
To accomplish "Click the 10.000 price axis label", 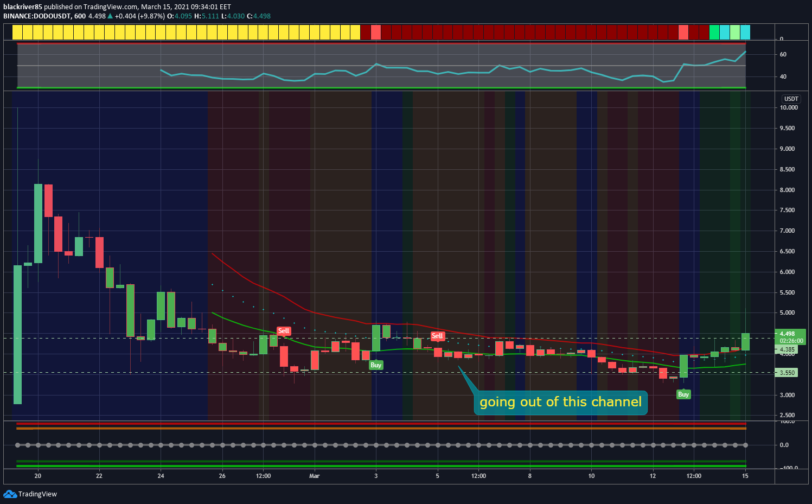I will pos(789,107).
